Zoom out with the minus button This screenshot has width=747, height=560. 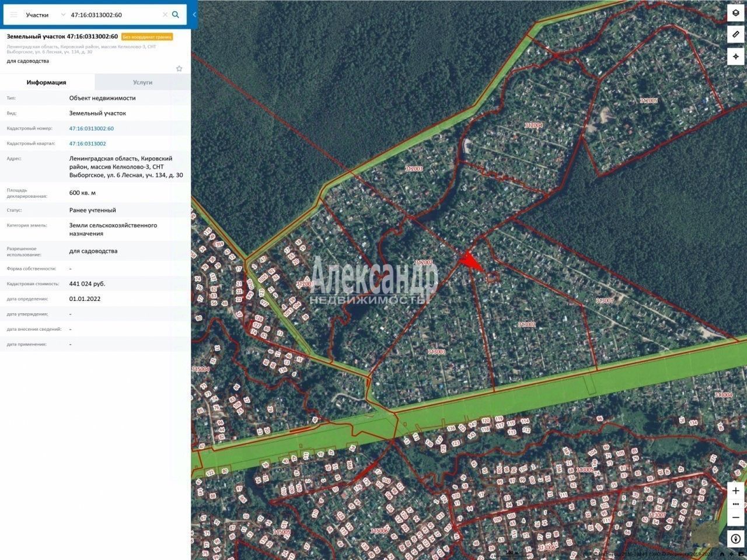[x=735, y=517]
